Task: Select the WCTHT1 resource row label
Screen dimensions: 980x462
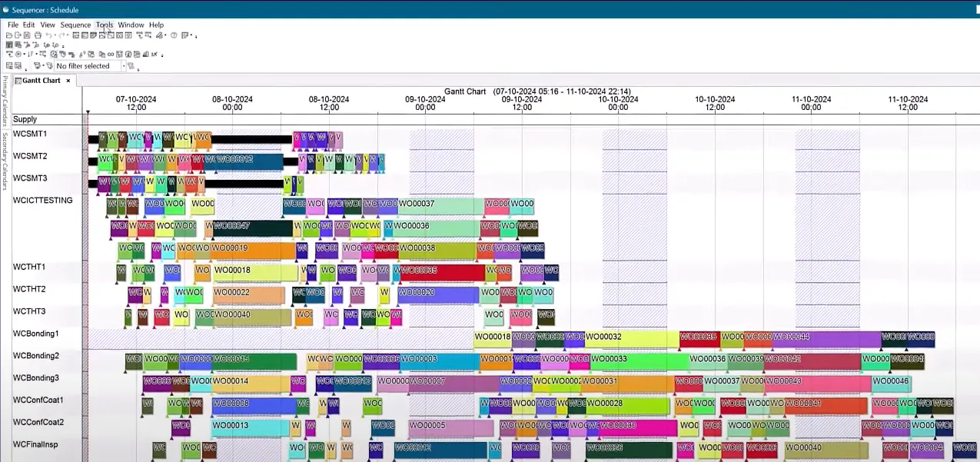Action: point(29,267)
